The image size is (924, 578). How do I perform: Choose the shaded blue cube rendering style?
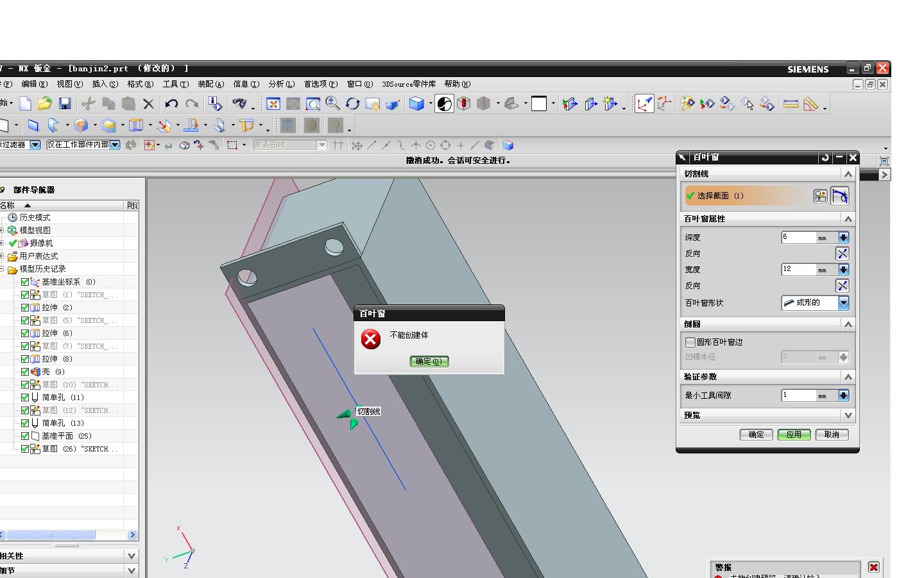point(416,103)
